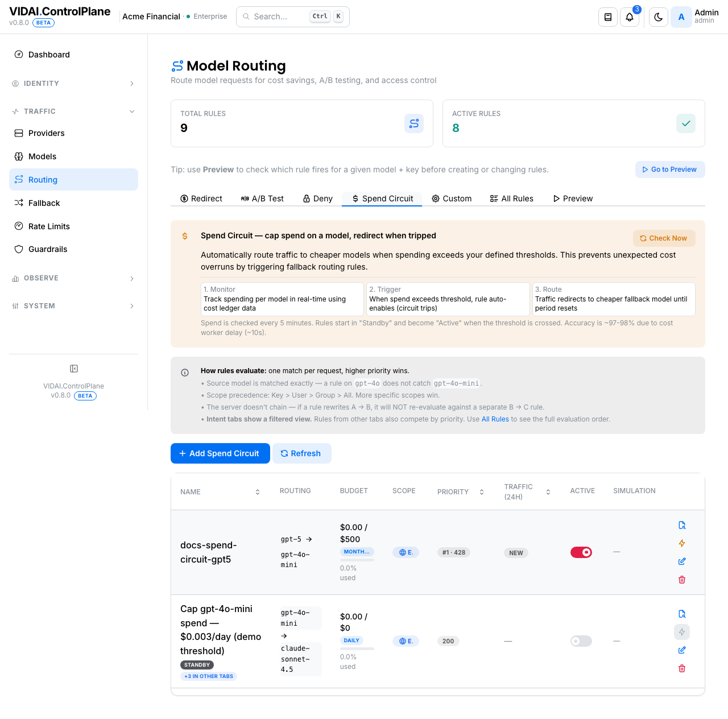Edit the Cap gpt-4o-mini spend rule
This screenshot has width=728, height=719.
[682, 650]
